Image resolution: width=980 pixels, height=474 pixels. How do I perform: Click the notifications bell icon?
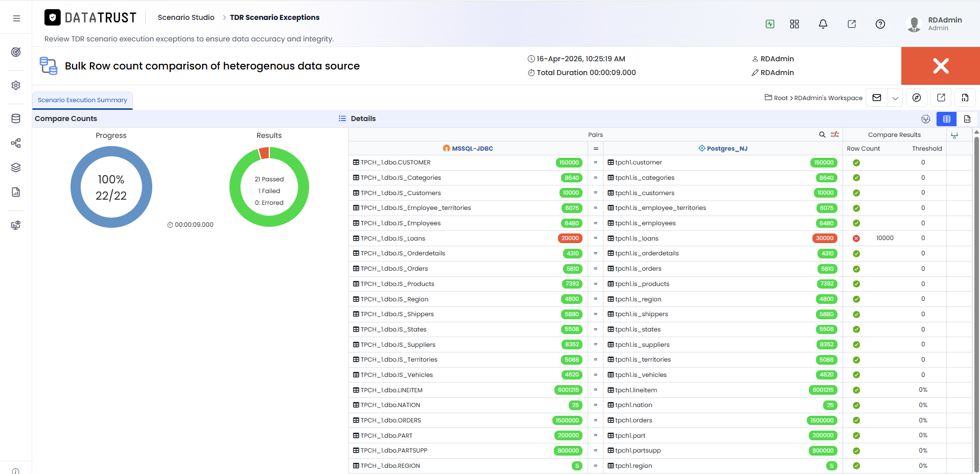pos(823,24)
